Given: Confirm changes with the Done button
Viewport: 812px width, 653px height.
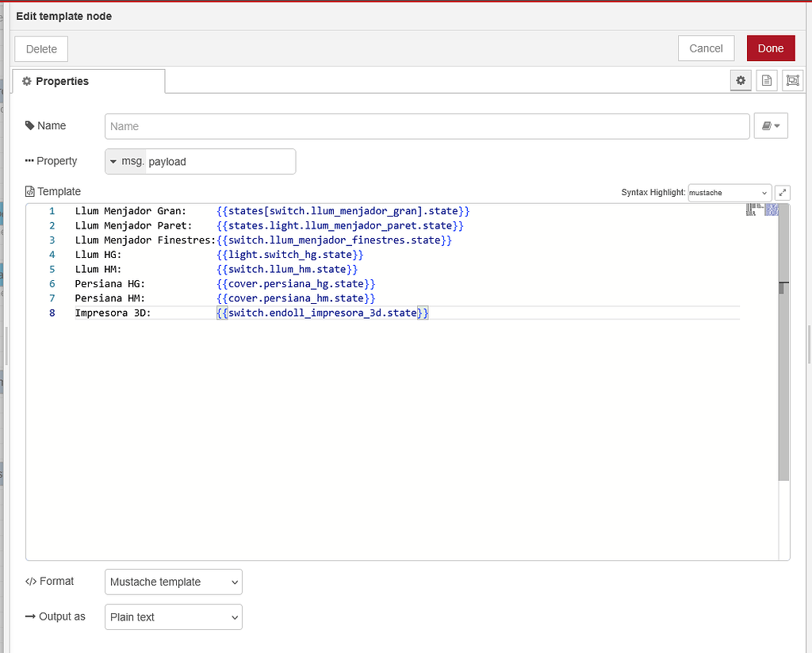Looking at the screenshot, I should pos(770,48).
